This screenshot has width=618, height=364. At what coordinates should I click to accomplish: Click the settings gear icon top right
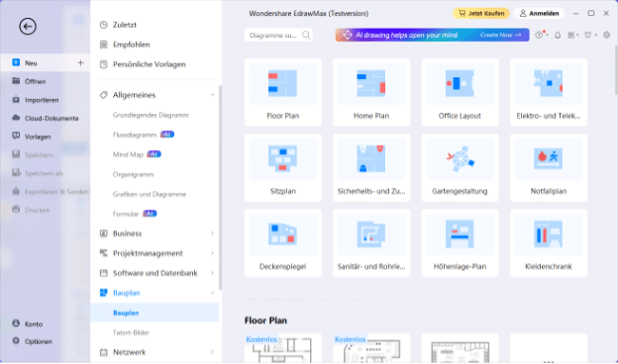[x=606, y=35]
